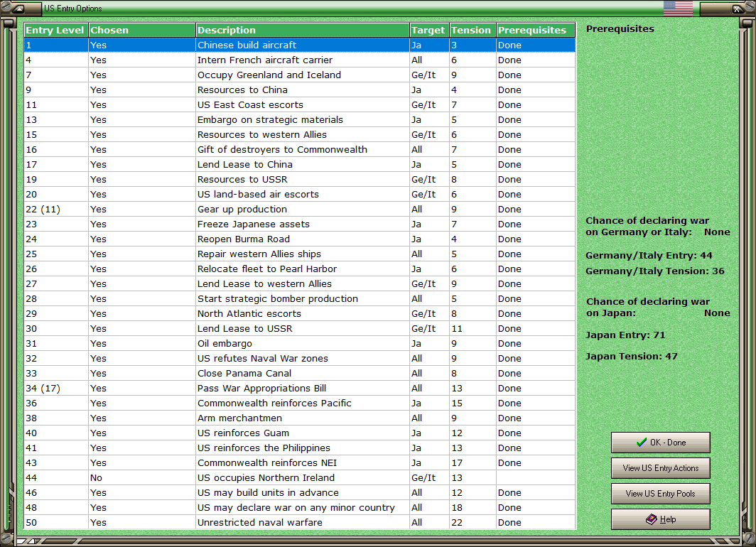
Task: Click the Entry Level column header
Action: click(55, 30)
